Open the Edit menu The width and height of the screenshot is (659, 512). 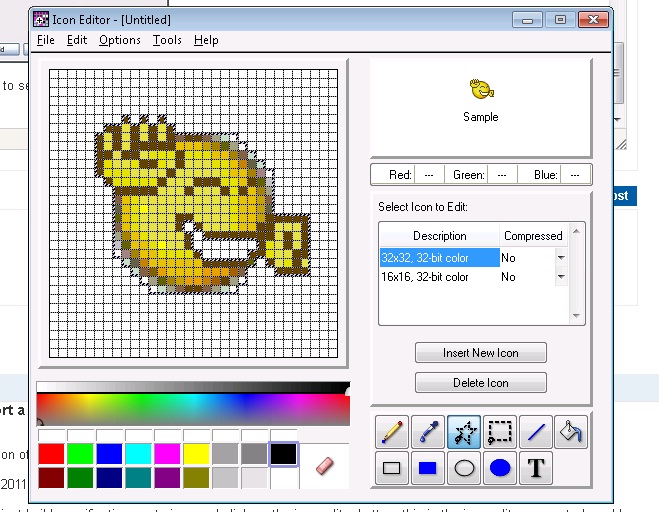(77, 40)
